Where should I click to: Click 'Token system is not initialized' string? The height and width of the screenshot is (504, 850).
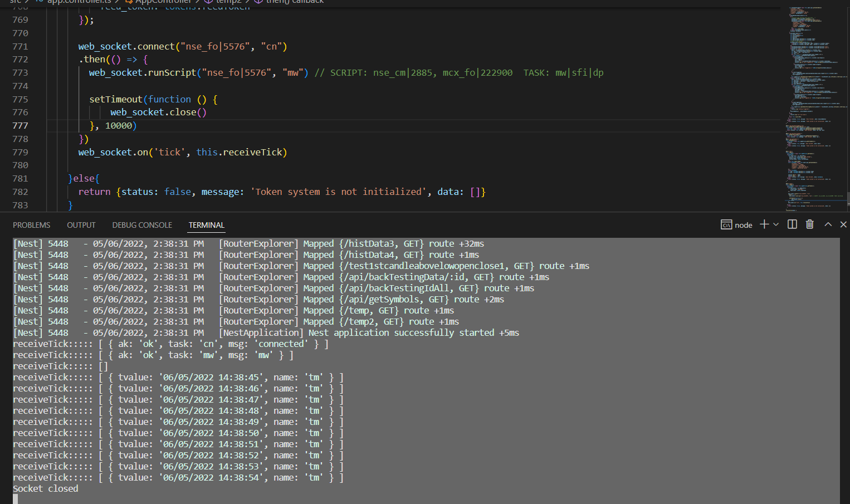(x=337, y=192)
